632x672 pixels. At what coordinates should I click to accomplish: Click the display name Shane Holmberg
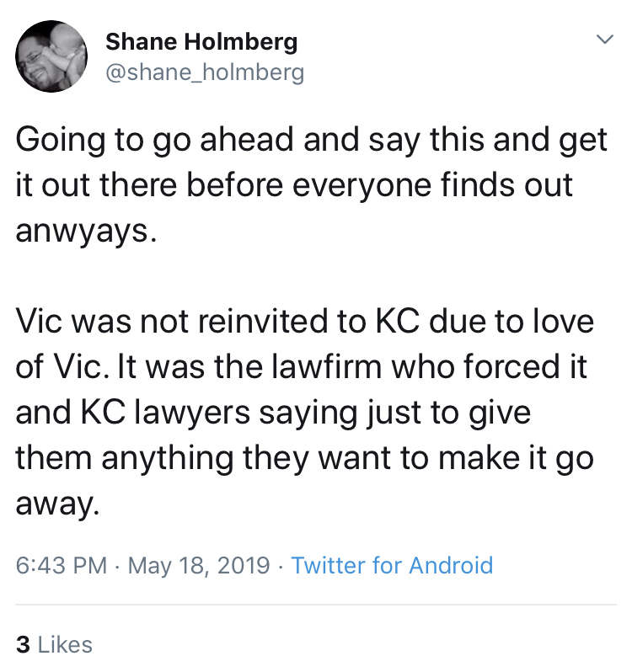click(201, 41)
